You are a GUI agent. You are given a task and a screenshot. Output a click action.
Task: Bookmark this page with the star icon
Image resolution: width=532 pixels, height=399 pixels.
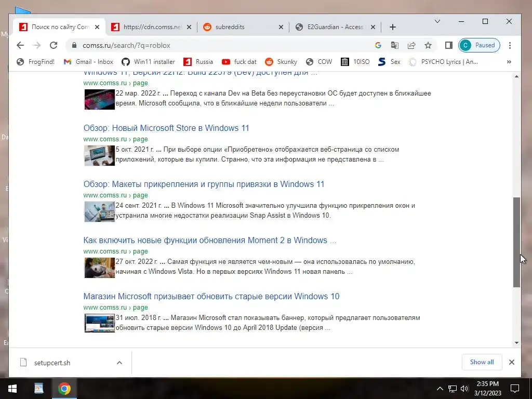428,45
